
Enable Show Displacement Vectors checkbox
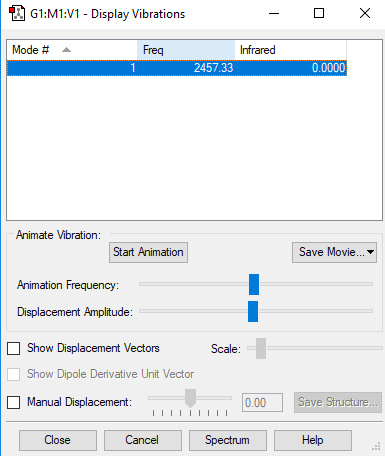click(14, 348)
